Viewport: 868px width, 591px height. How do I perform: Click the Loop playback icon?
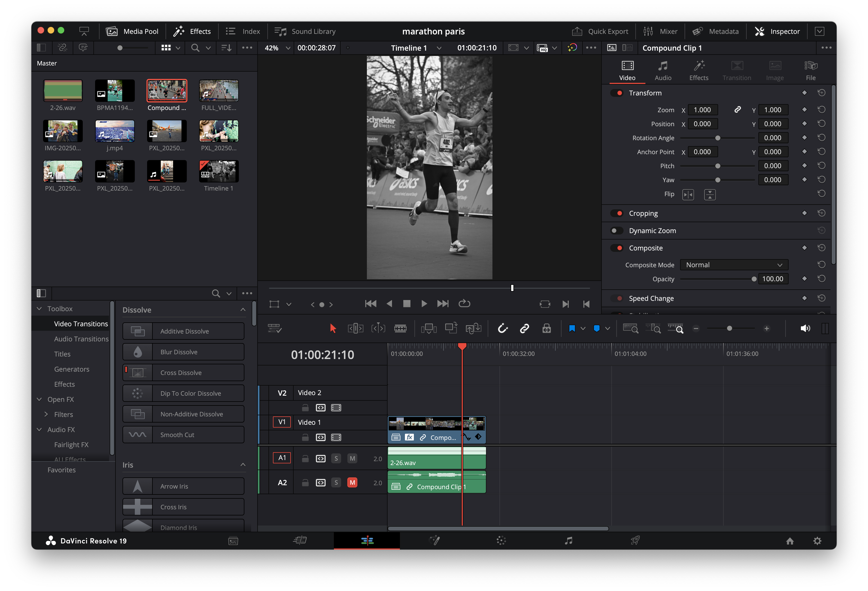(x=464, y=304)
